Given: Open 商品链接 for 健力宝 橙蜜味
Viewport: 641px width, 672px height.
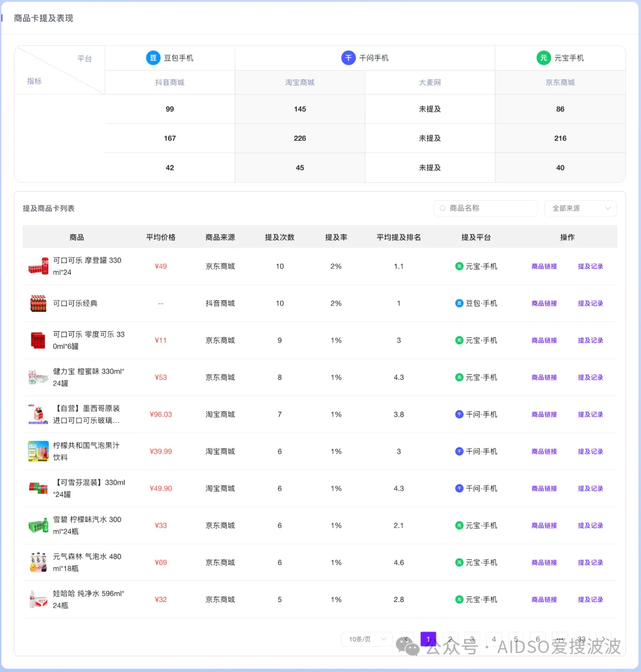Looking at the screenshot, I should click(544, 377).
